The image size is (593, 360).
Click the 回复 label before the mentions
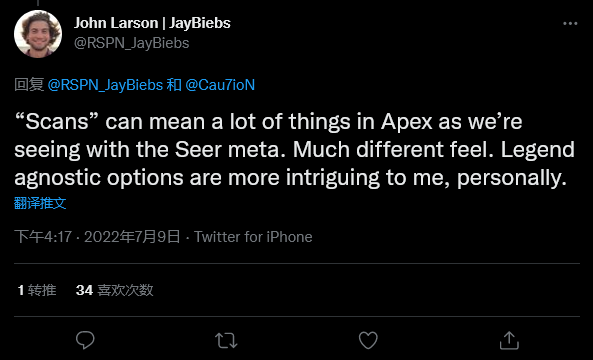pos(29,85)
